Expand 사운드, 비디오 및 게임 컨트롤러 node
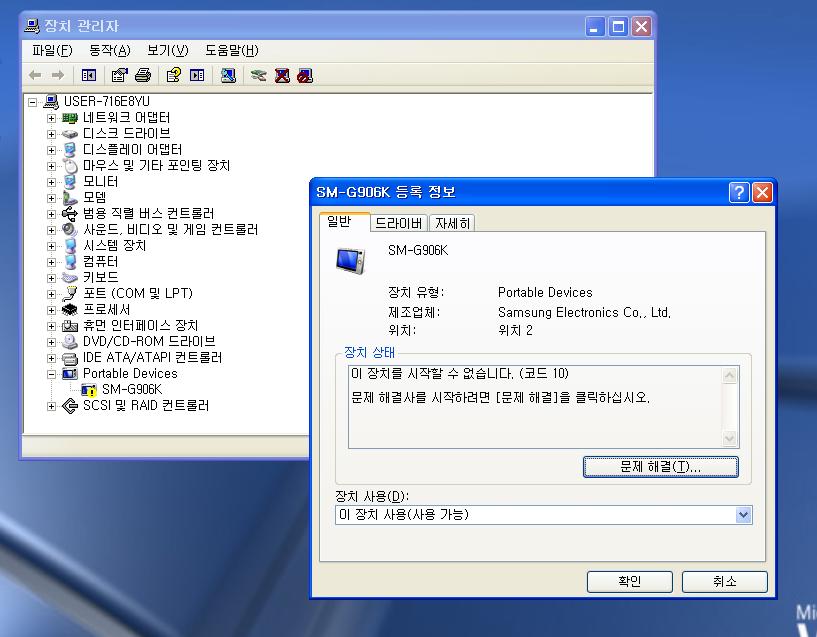Viewport: 817px width, 637px height. (51, 230)
